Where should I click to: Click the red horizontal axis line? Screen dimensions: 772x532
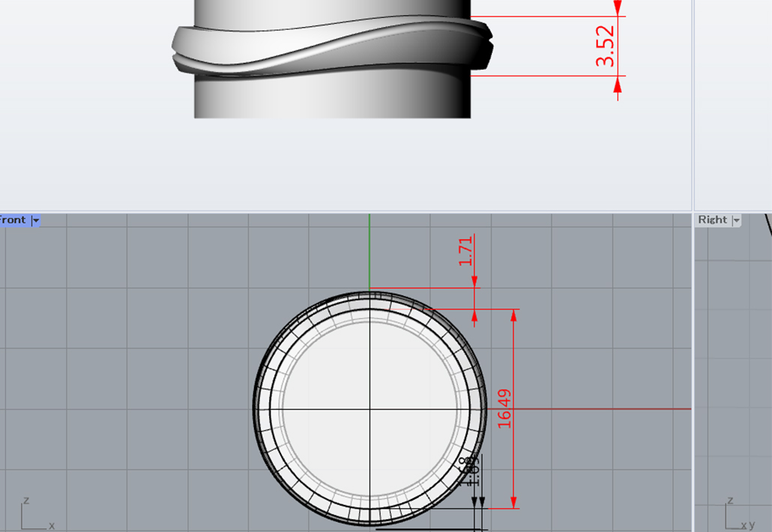[600, 409]
